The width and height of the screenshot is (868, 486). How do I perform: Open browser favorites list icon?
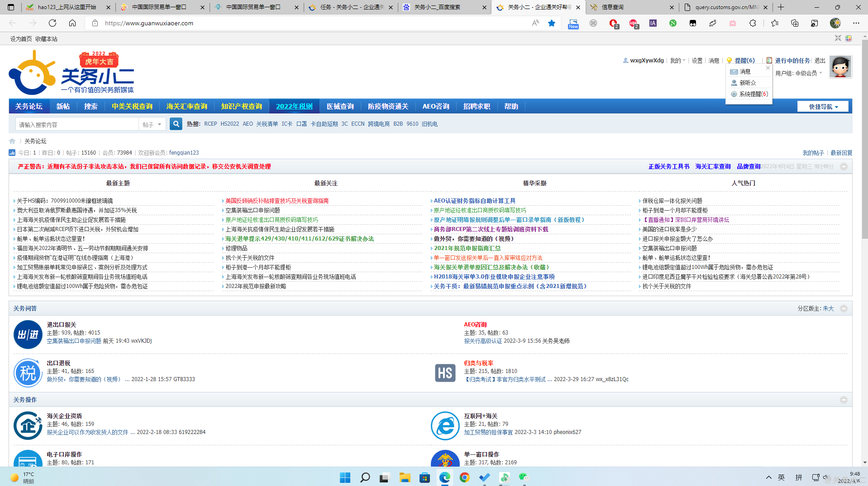point(775,23)
